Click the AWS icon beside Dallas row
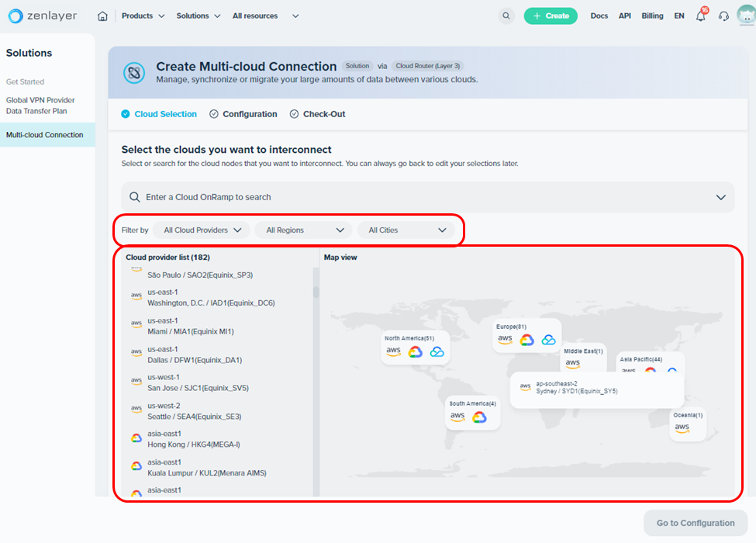 click(x=136, y=352)
